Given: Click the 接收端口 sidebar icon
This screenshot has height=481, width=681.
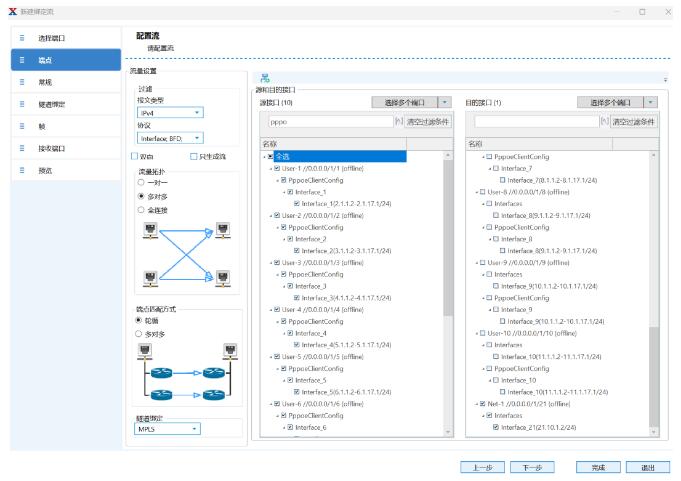Looking at the screenshot, I should (21, 148).
